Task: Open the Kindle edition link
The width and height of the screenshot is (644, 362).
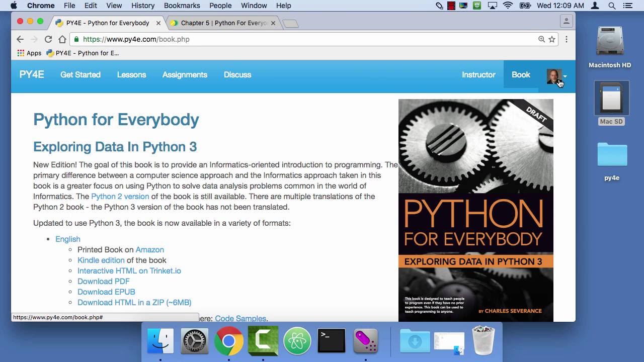Action: point(101,260)
